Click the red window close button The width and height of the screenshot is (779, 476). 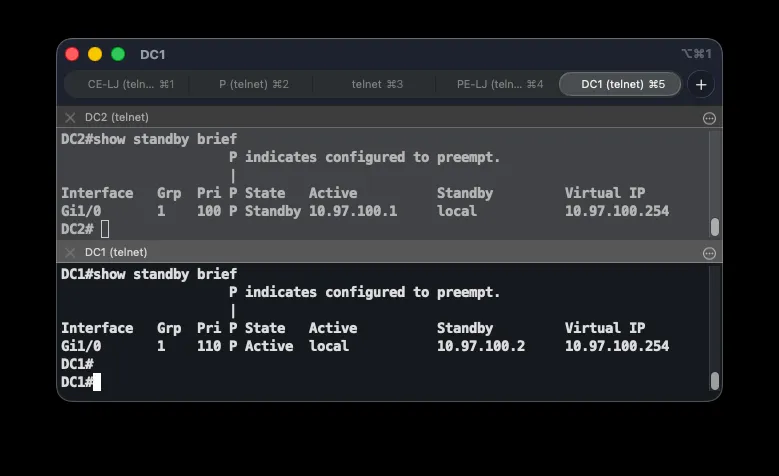[72, 54]
